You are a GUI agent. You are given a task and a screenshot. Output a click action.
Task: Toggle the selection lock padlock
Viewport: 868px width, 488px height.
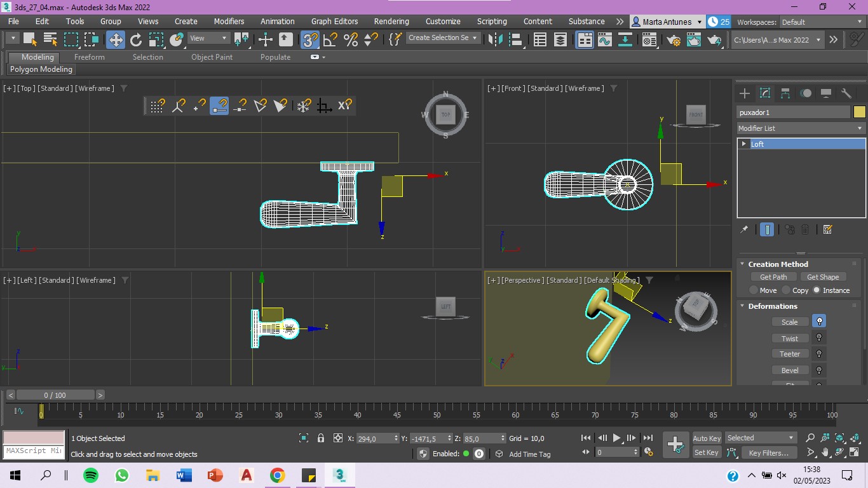[x=321, y=438]
